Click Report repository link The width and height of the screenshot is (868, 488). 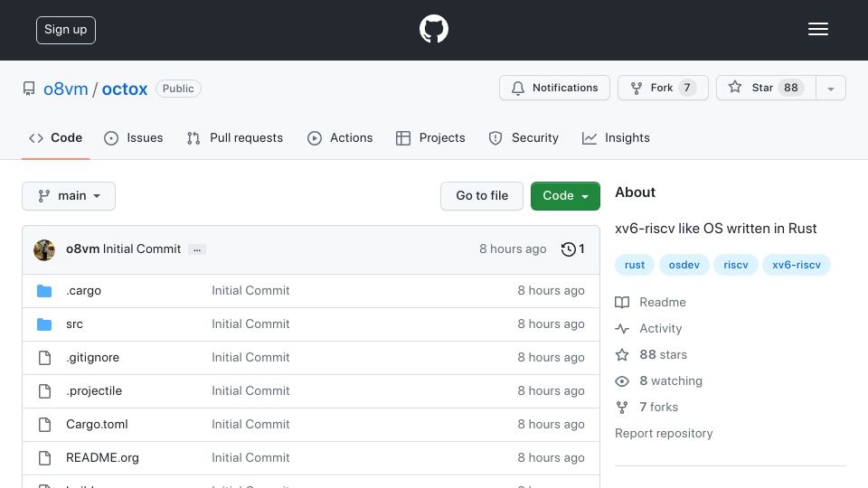pos(664,433)
